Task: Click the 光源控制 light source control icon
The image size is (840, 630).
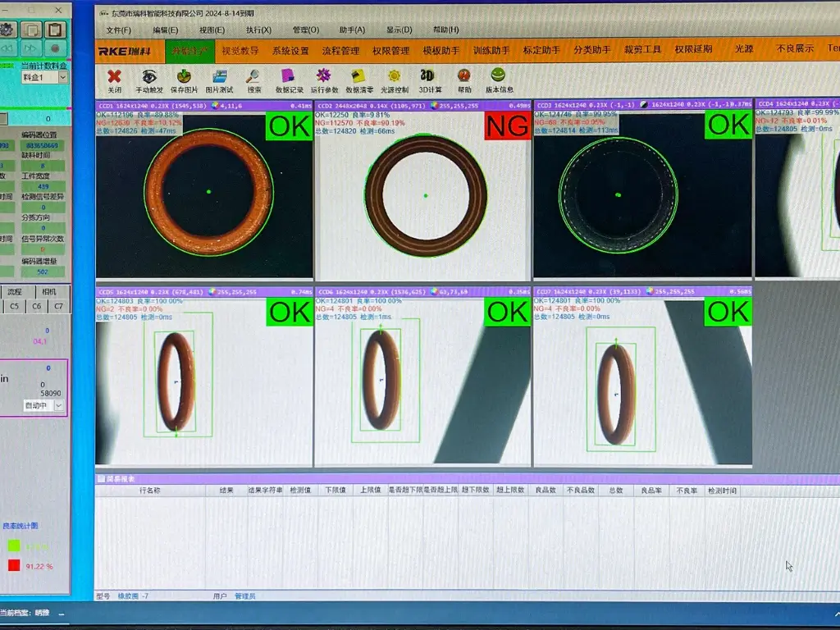Action: pyautogui.click(x=395, y=77)
